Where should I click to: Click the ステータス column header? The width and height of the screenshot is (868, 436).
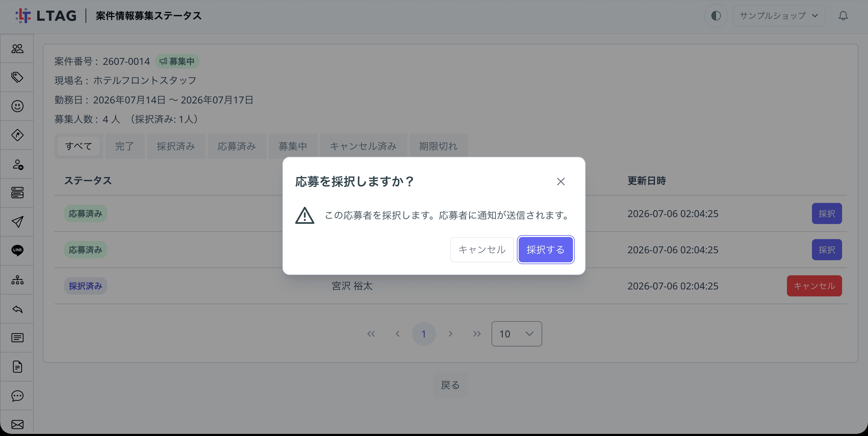(88, 181)
